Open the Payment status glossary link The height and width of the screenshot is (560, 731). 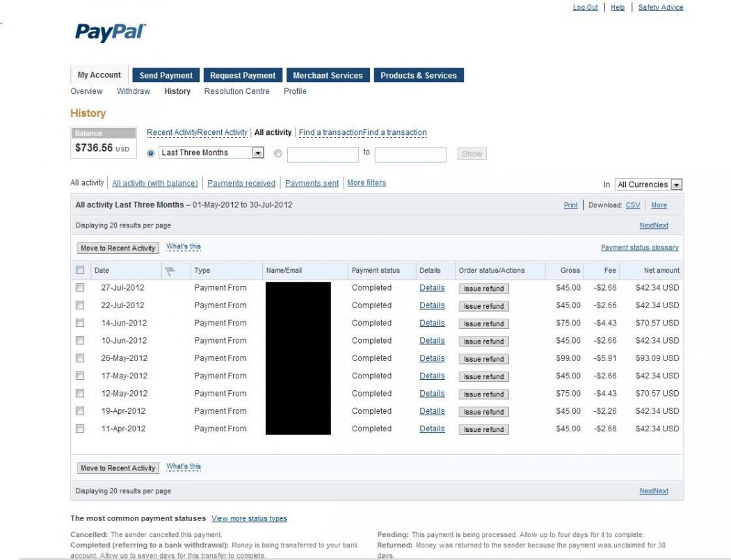(x=640, y=248)
